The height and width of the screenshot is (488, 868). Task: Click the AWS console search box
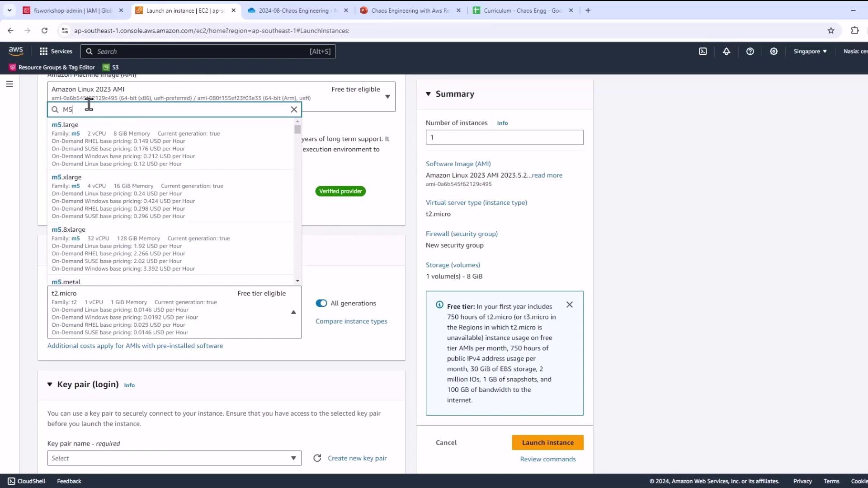click(208, 52)
